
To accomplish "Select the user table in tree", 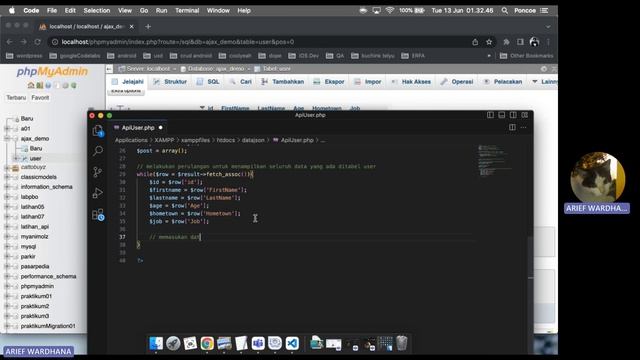I will [x=35, y=158].
